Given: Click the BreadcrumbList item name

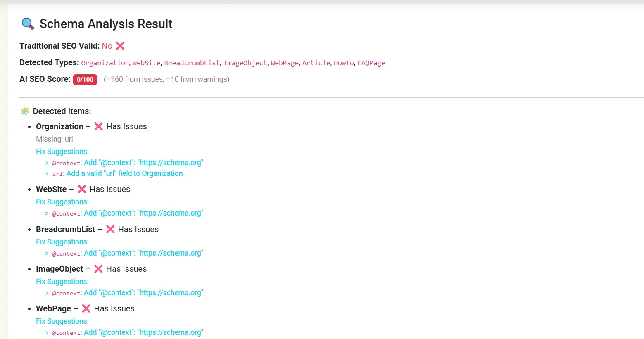Looking at the screenshot, I should (x=66, y=229).
